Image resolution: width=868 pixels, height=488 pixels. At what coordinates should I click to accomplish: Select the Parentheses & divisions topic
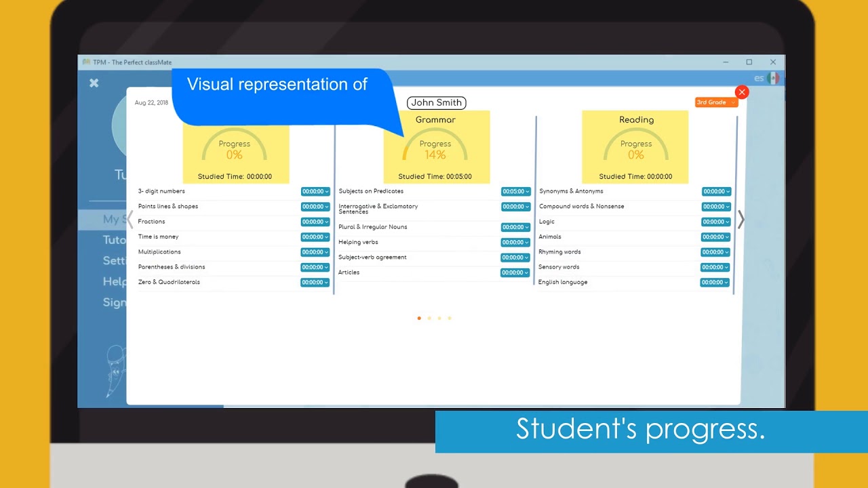pos(172,267)
